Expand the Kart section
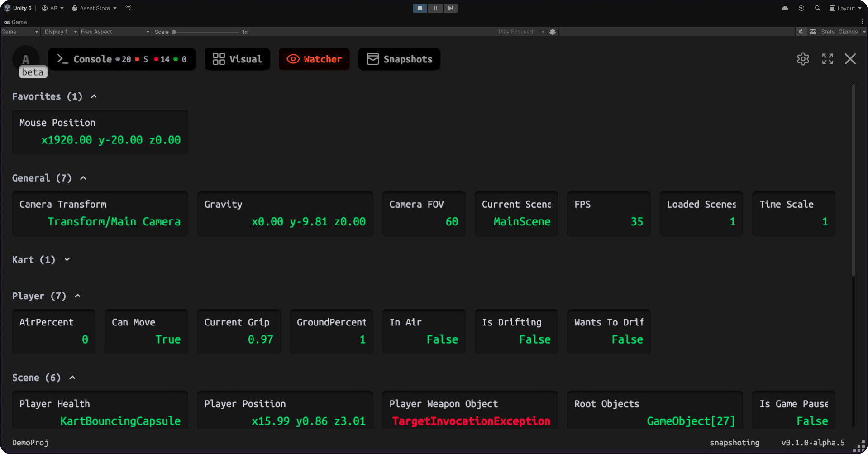Screen dimensions: 868x454 67,259
